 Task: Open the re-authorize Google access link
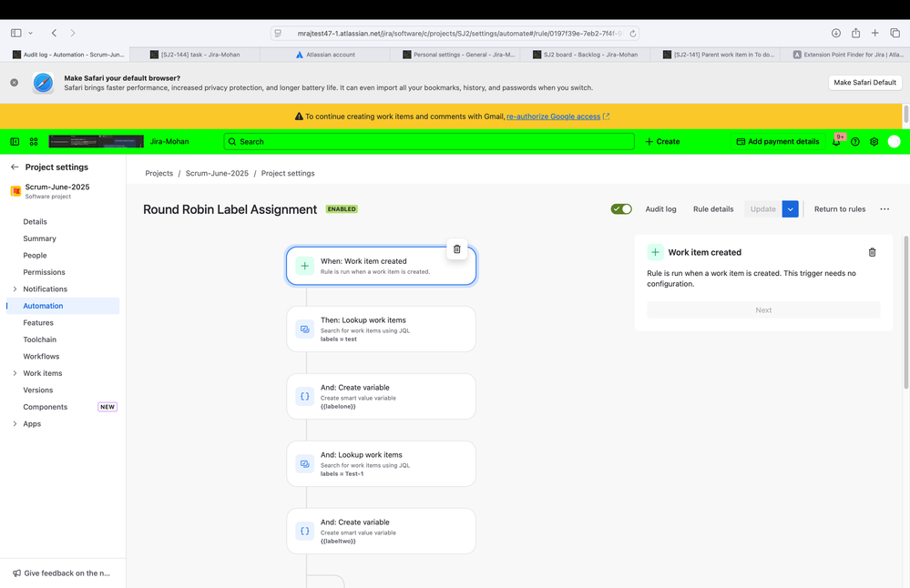click(553, 117)
